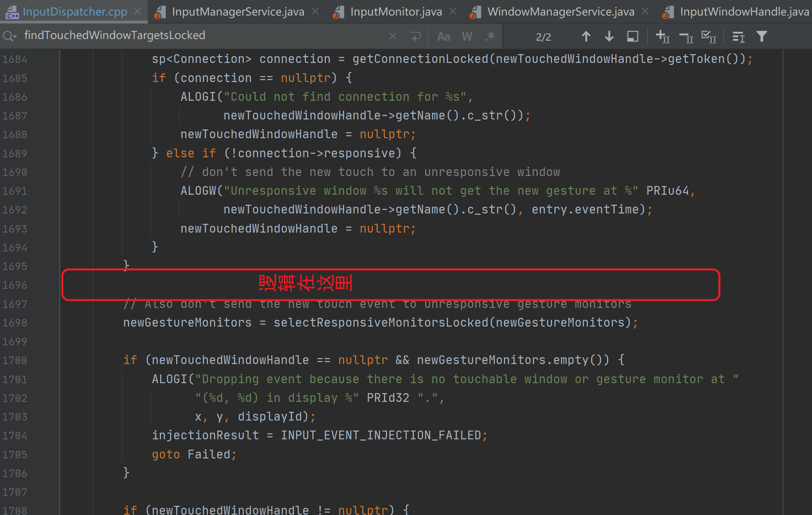This screenshot has height=515, width=812.
Task: Toggle Regex search option
Action: click(x=490, y=37)
